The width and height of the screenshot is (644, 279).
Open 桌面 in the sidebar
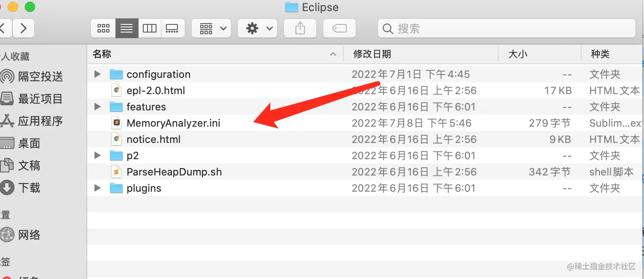point(29,143)
